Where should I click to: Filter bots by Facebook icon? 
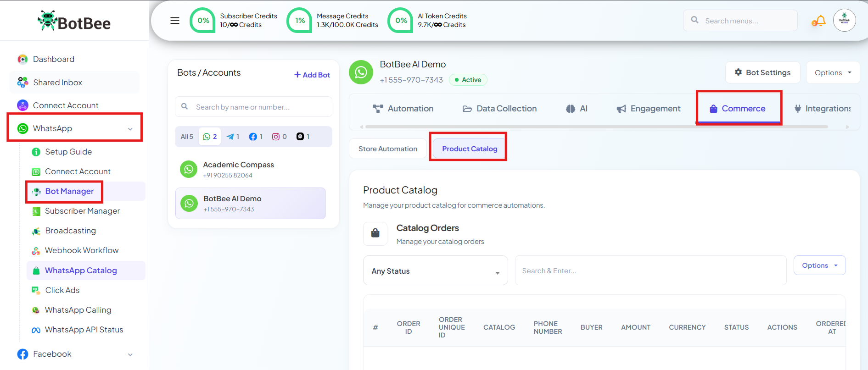(256, 137)
